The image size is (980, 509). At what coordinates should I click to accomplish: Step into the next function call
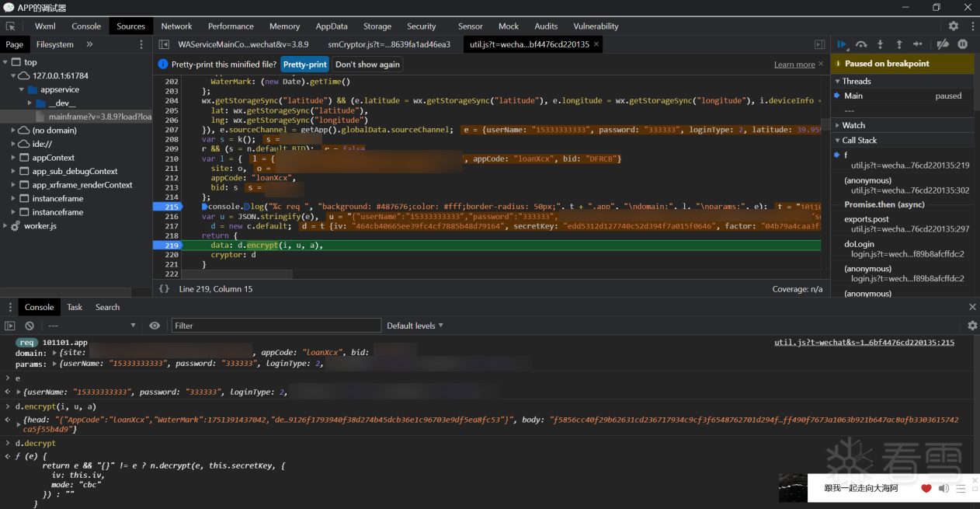click(x=880, y=44)
